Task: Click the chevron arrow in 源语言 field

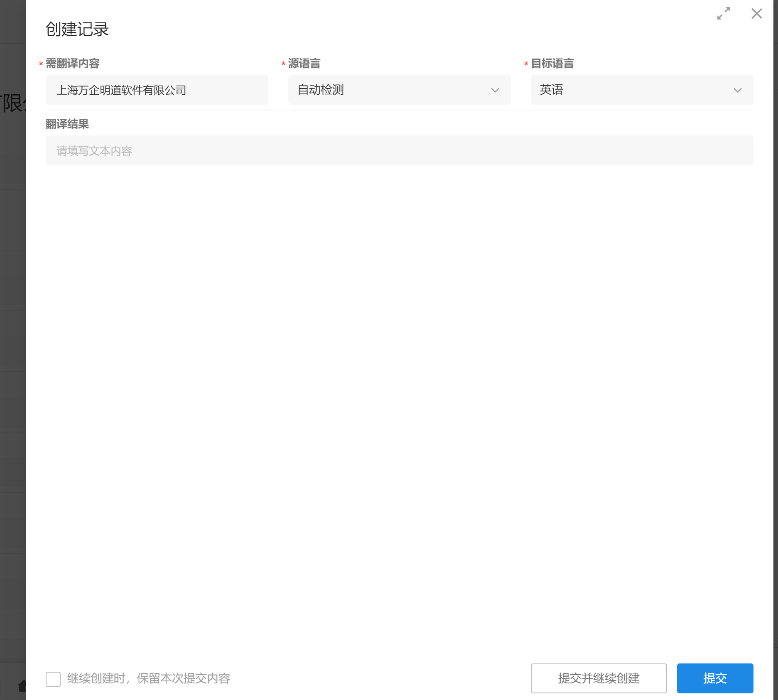Action: [x=495, y=90]
